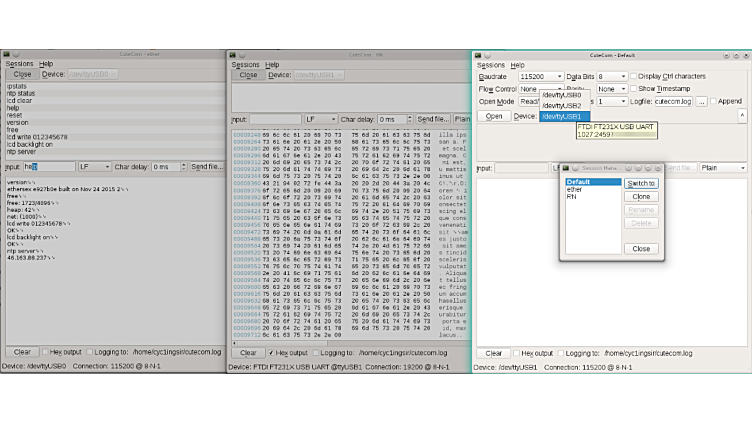Open the Baudrate 115200 dropdown

[540, 76]
